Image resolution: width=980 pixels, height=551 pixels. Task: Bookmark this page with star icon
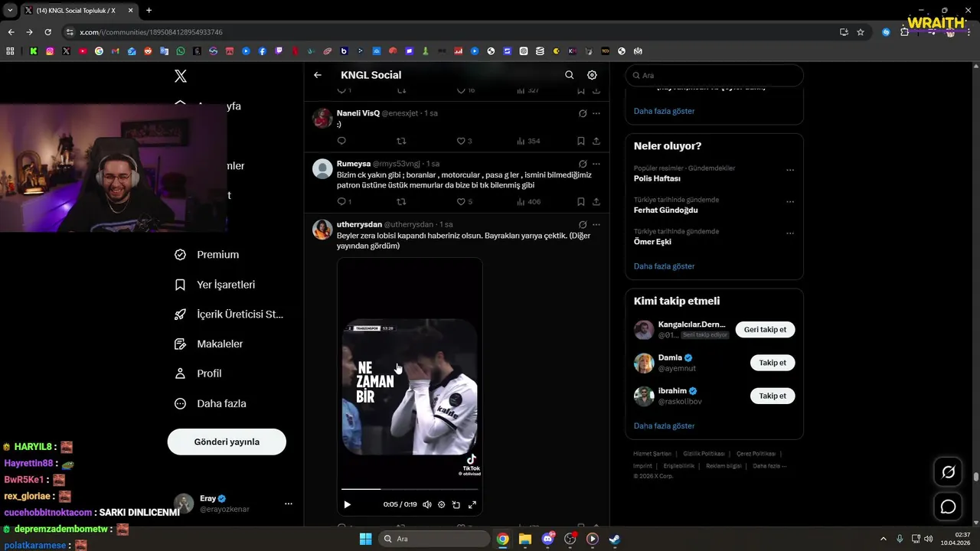861,32
